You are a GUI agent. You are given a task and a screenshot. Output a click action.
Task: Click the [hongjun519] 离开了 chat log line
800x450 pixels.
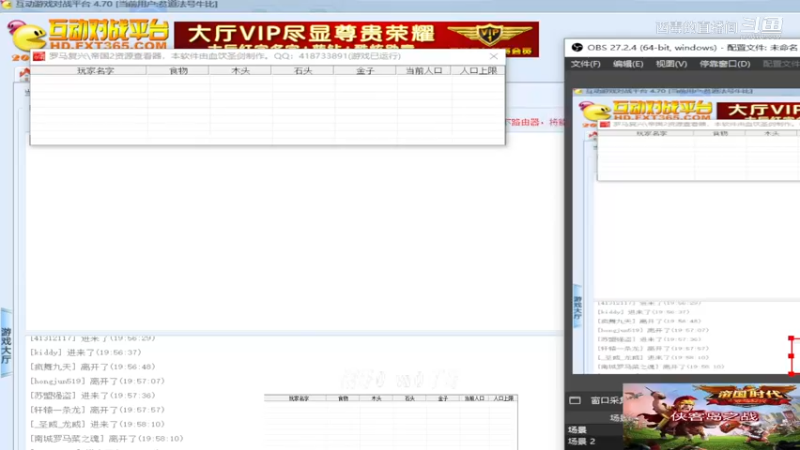tap(97, 381)
